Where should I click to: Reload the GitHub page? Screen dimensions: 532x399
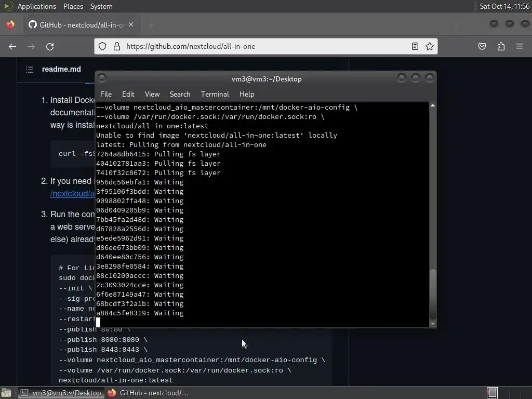click(50, 46)
